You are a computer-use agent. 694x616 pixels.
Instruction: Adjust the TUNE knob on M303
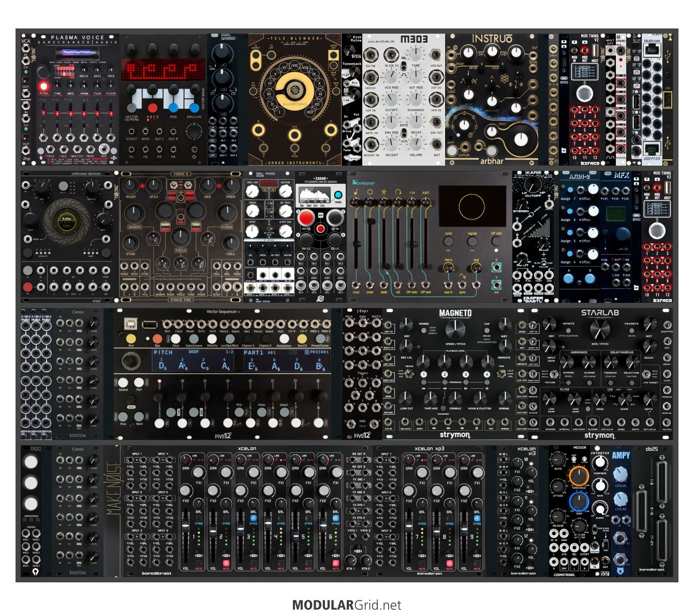click(416, 53)
